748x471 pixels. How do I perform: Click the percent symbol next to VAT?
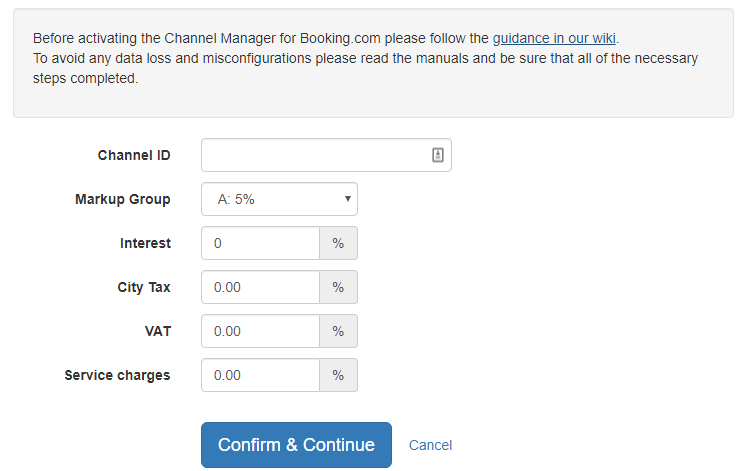[338, 331]
